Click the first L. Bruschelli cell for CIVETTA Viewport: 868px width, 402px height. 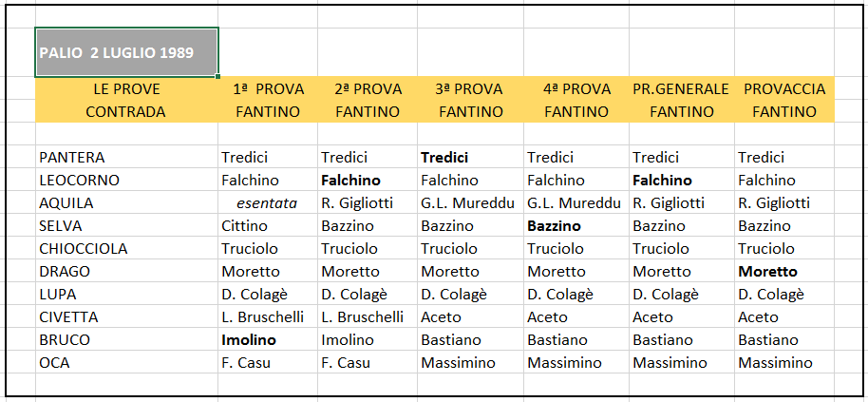point(268,316)
